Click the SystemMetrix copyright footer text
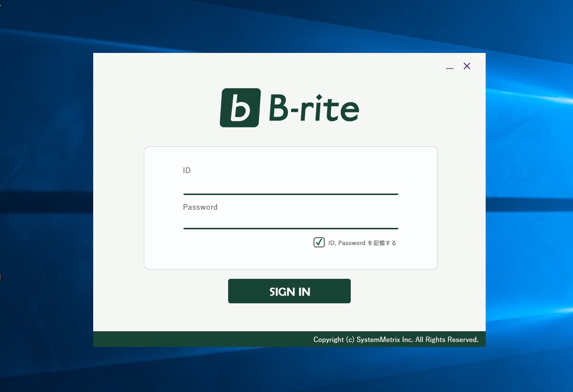The image size is (573, 392). [396, 340]
